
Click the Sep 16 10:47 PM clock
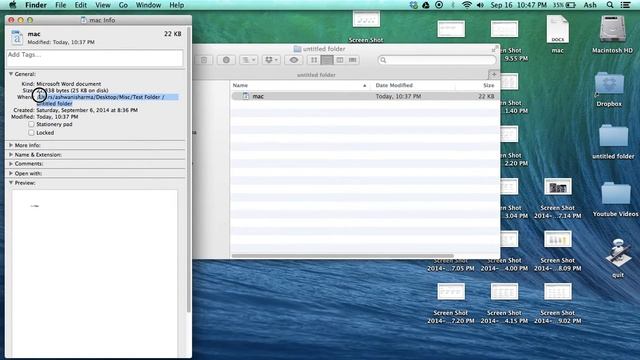tap(518, 5)
